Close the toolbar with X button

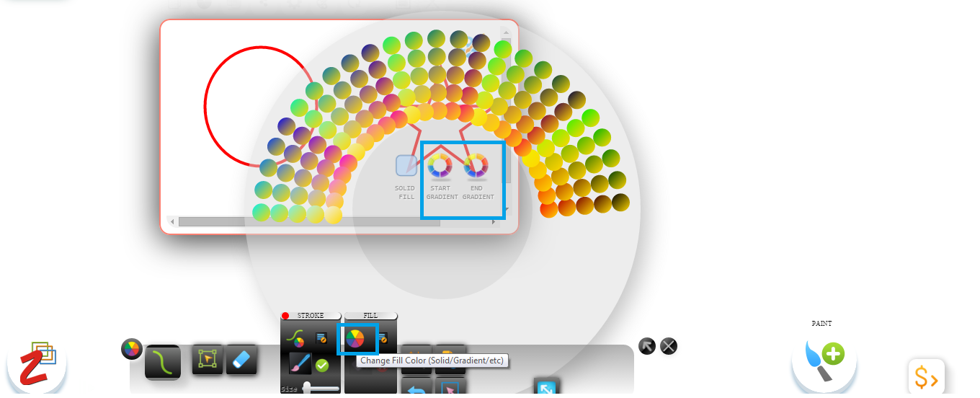click(x=669, y=346)
